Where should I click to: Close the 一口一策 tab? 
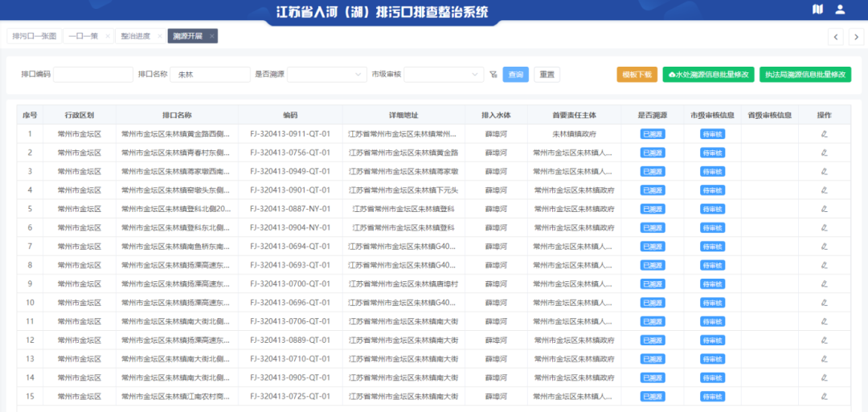coord(108,36)
